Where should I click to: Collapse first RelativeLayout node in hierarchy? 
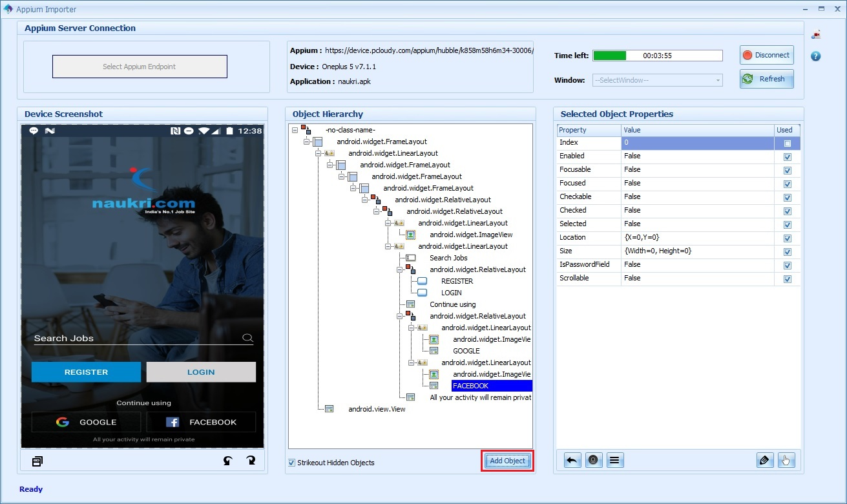(x=364, y=200)
